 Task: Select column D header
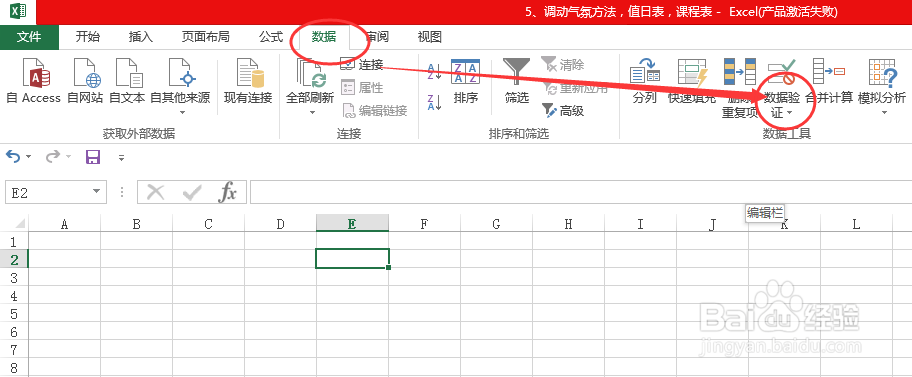280,224
